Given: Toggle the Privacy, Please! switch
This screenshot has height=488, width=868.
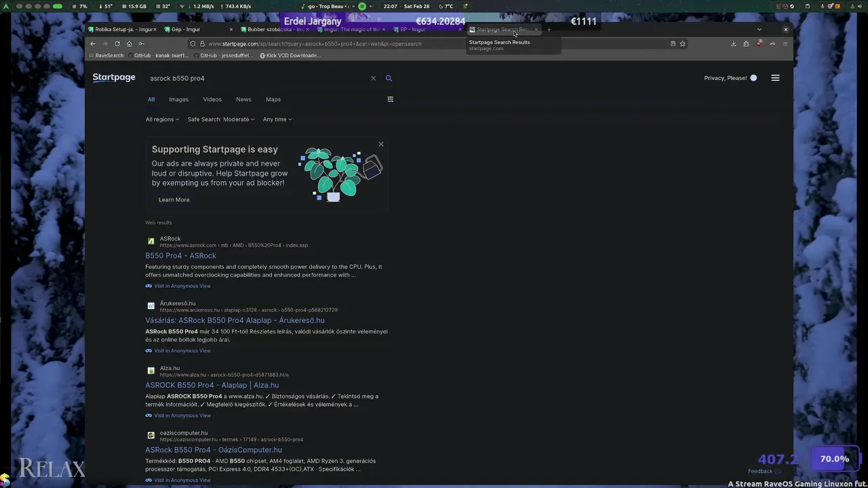Looking at the screenshot, I should [753, 78].
